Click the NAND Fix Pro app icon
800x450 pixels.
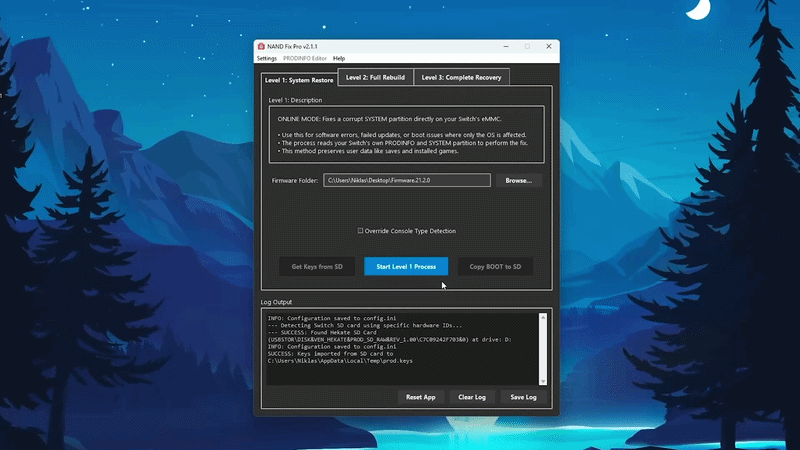(261, 46)
